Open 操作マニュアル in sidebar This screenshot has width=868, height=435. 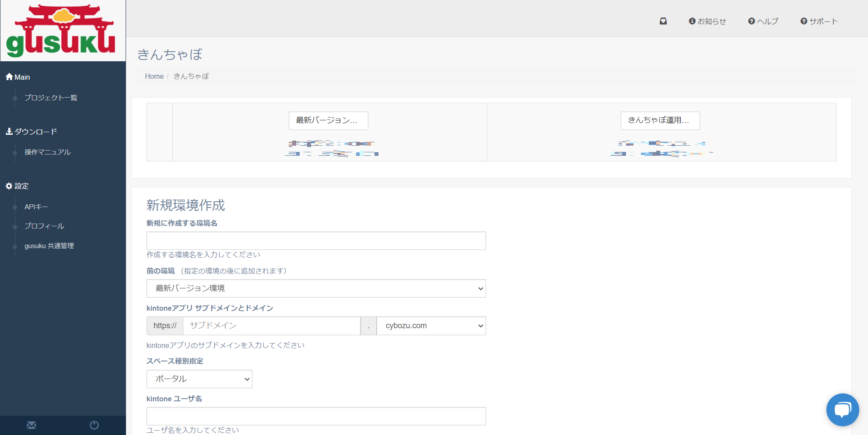tap(47, 152)
